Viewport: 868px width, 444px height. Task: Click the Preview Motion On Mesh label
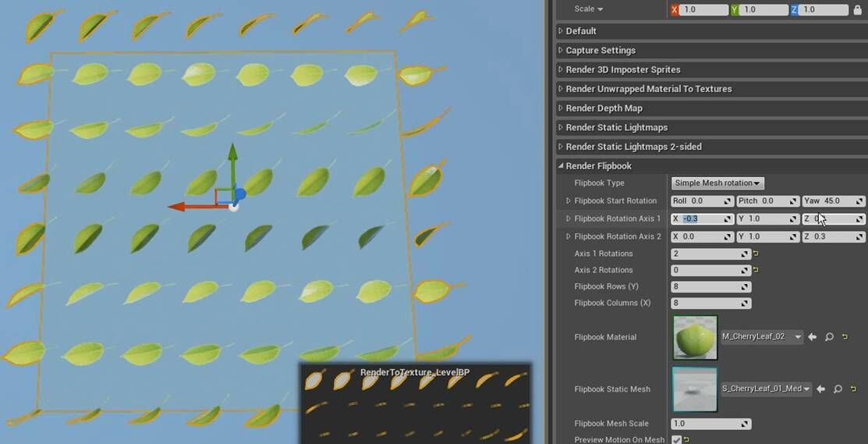[x=619, y=439]
